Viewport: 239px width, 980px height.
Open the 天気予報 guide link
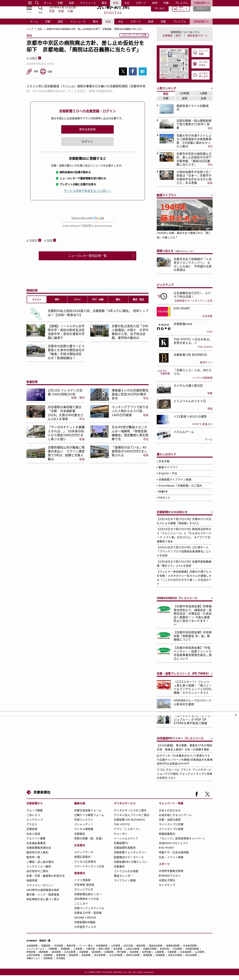(164, 461)
